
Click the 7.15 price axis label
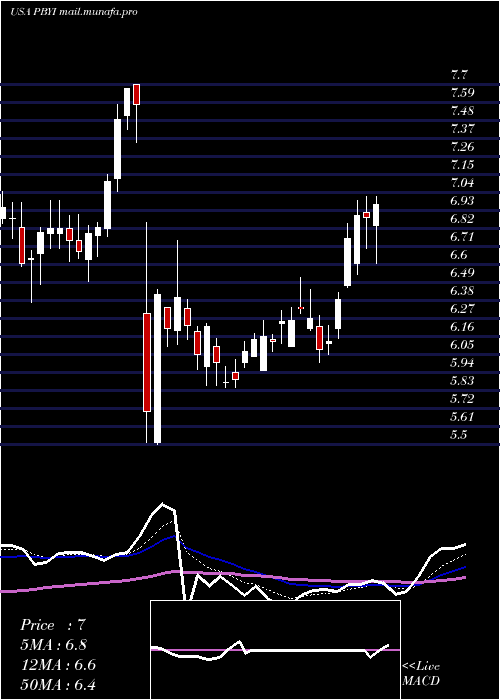click(462, 164)
